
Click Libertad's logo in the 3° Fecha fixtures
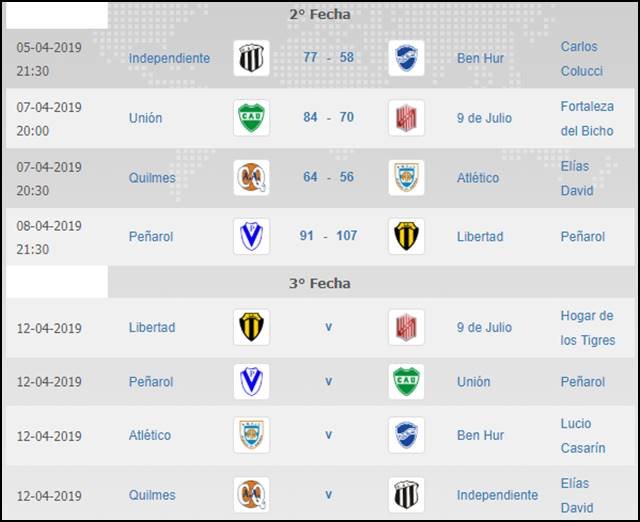(x=250, y=327)
